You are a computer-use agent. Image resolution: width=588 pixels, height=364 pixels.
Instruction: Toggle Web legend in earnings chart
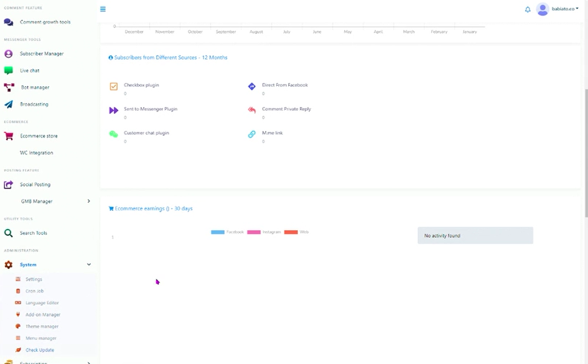pyautogui.click(x=296, y=232)
